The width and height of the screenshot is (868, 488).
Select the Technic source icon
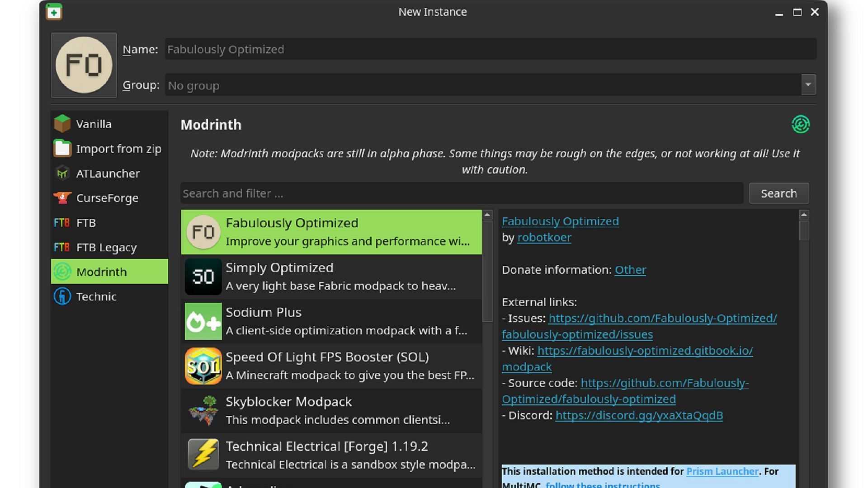62,296
